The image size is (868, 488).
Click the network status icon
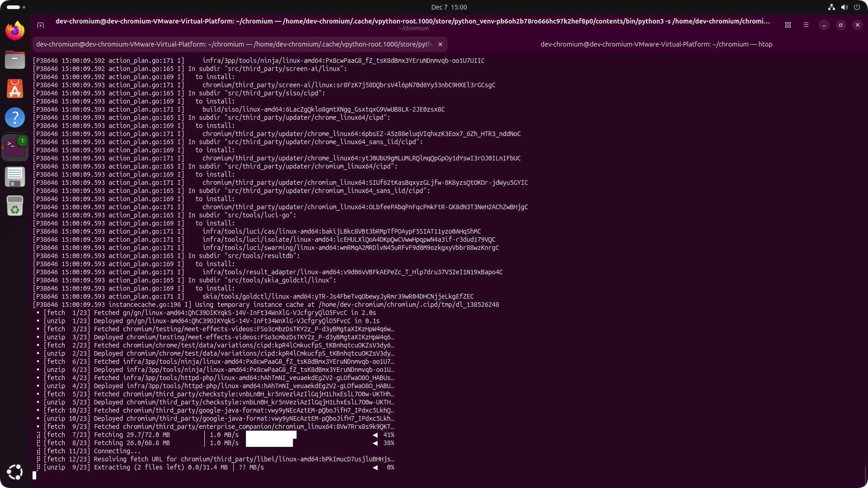[x=831, y=7]
